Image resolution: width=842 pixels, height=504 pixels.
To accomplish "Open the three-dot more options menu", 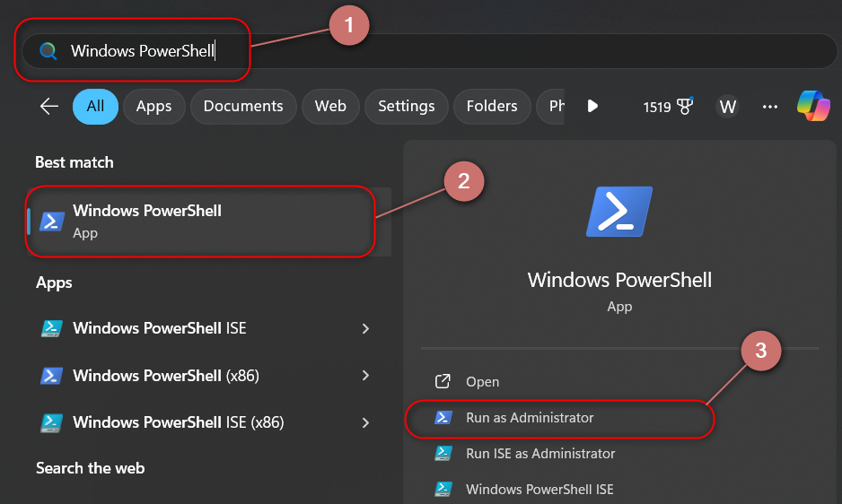I will coord(769,107).
